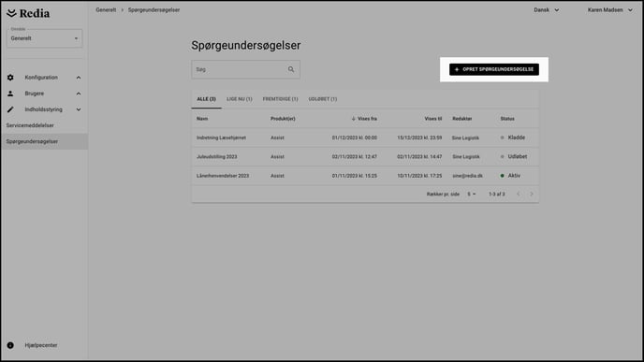Focus the Søg search field
644x362 pixels.
tap(245, 69)
